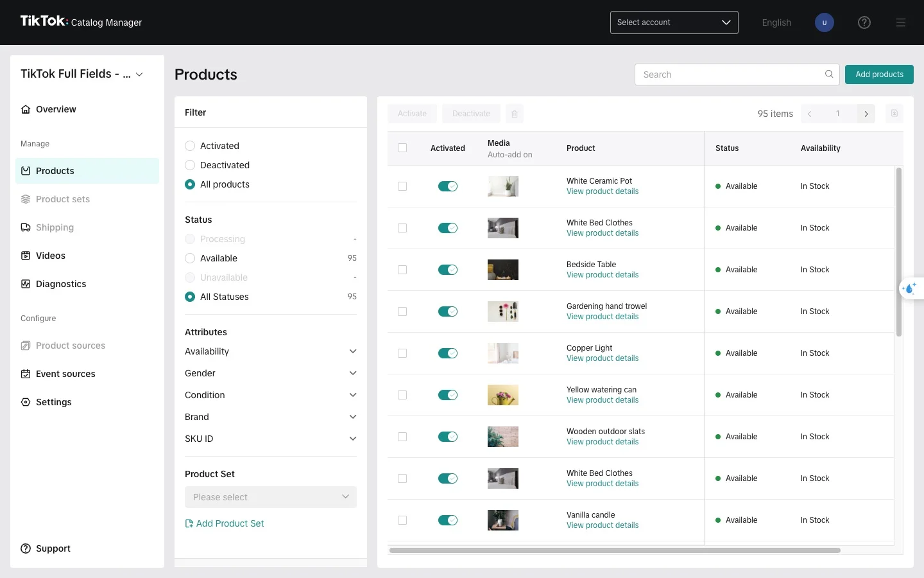Open Diagnostics in the sidebar

[x=87, y=284]
